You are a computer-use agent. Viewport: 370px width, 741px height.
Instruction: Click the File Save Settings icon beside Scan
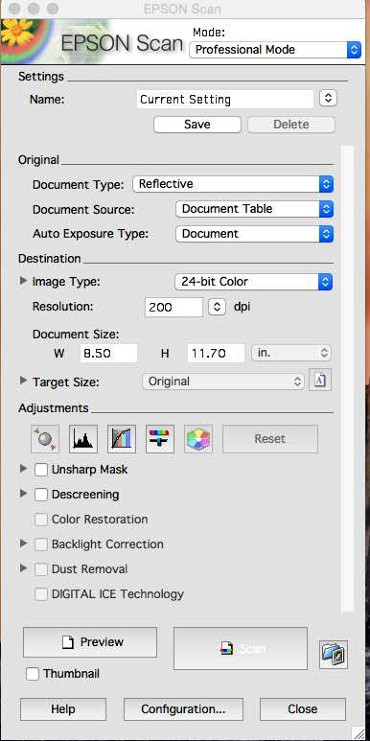[x=333, y=654]
